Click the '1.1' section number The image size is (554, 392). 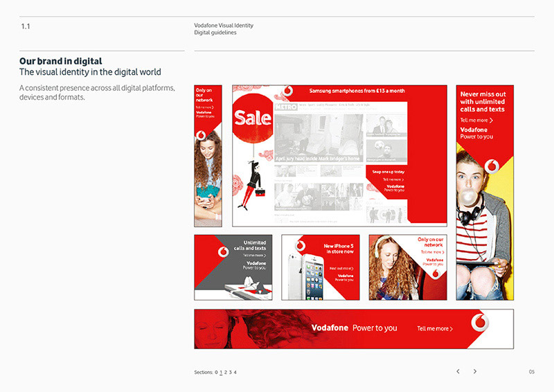tap(26, 26)
